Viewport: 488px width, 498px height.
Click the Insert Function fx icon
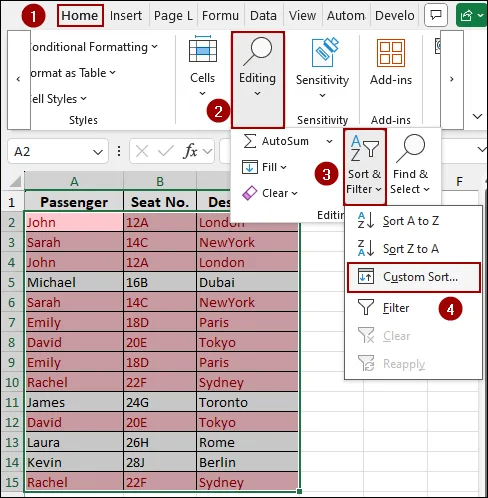coord(190,152)
